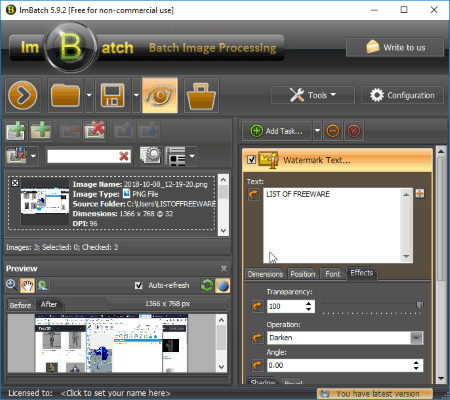Open dropdown arrow beside folder button

click(89, 96)
